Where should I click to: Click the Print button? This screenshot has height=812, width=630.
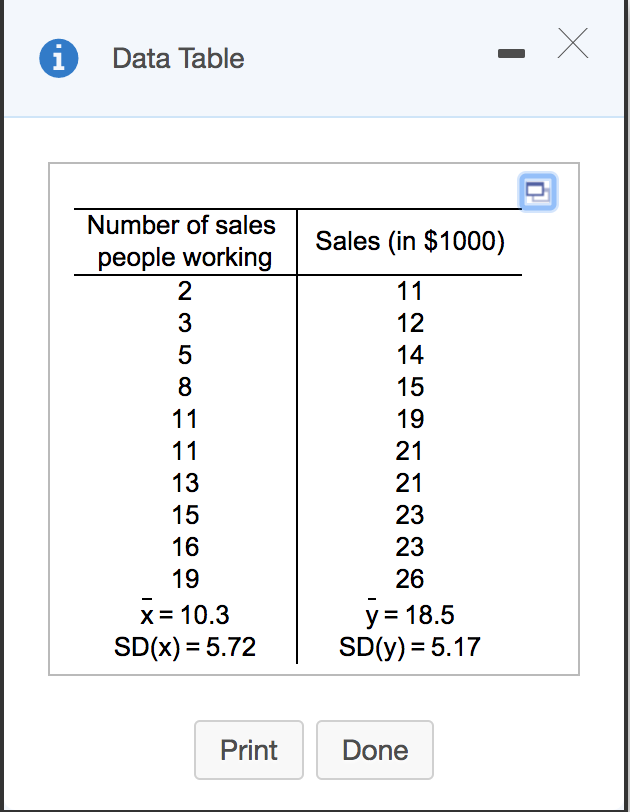[248, 750]
